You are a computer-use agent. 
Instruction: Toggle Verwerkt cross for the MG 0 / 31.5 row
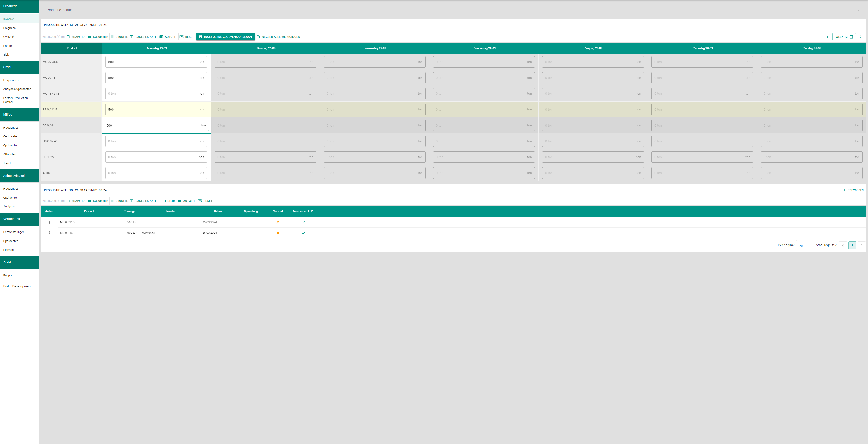tap(278, 222)
